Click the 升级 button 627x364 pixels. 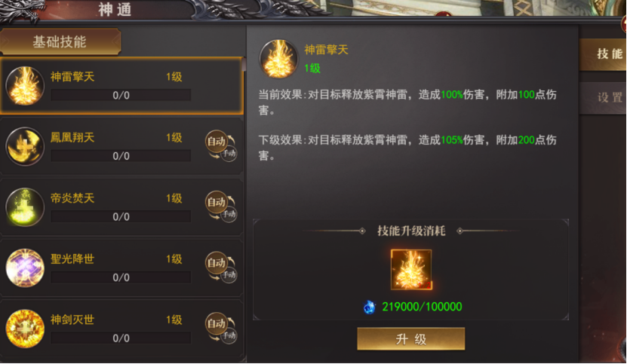pyautogui.click(x=411, y=339)
